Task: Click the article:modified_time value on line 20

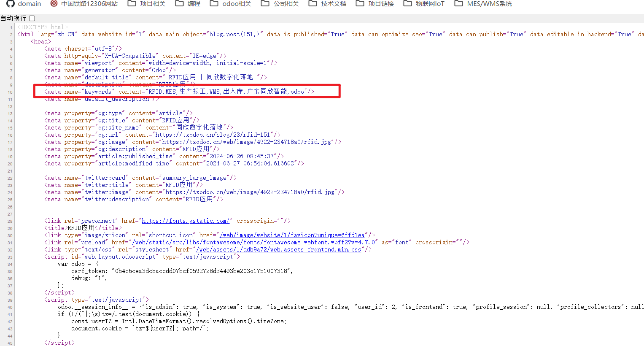Action: 250,163
